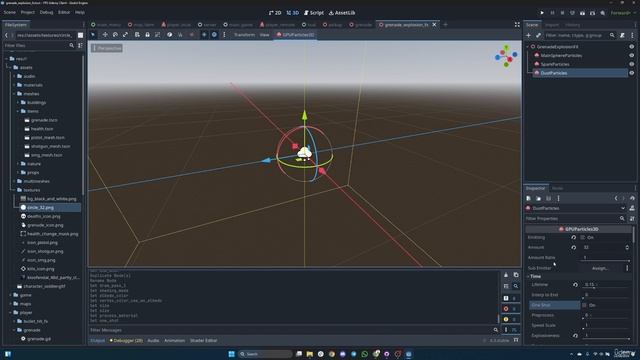Open the Perspective viewport menu
The image size is (640, 360).
click(107, 48)
